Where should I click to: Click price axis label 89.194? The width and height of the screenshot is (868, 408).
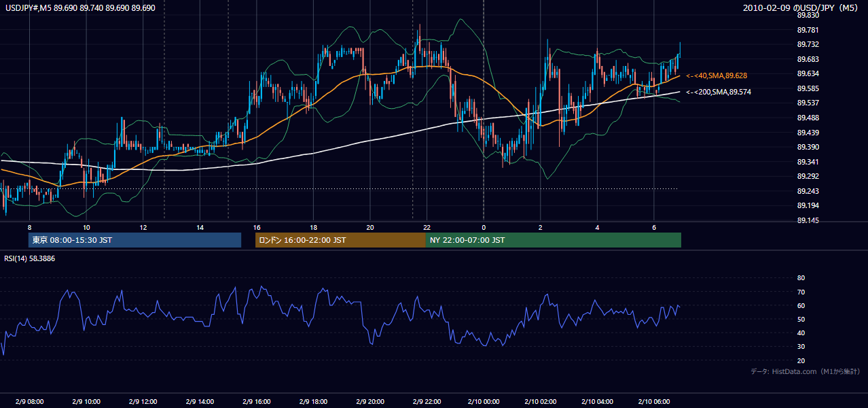[808, 205]
